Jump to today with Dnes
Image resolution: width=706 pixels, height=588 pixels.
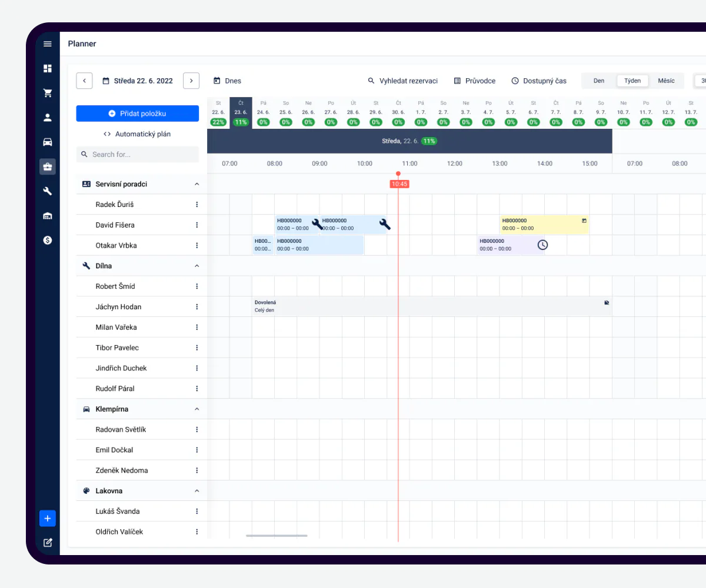227,81
